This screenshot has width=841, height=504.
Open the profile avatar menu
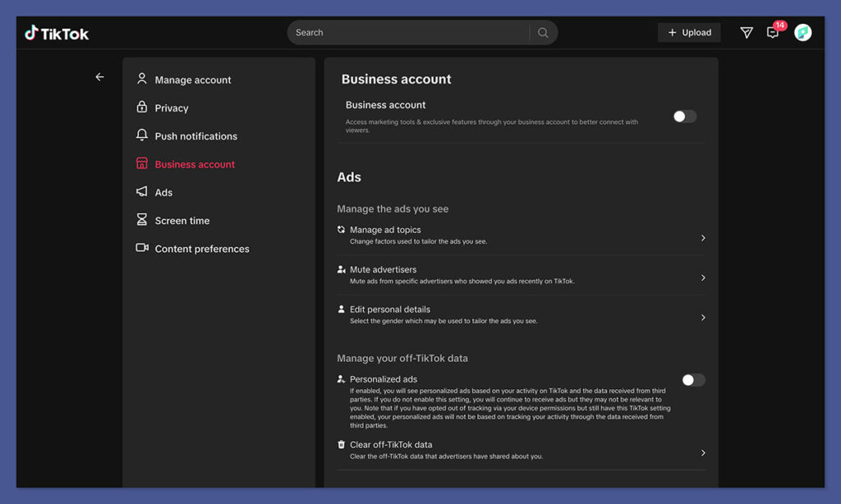(x=802, y=33)
